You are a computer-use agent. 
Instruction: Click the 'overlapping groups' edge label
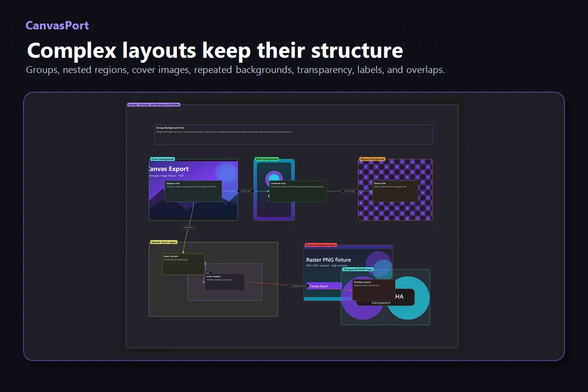(298, 286)
